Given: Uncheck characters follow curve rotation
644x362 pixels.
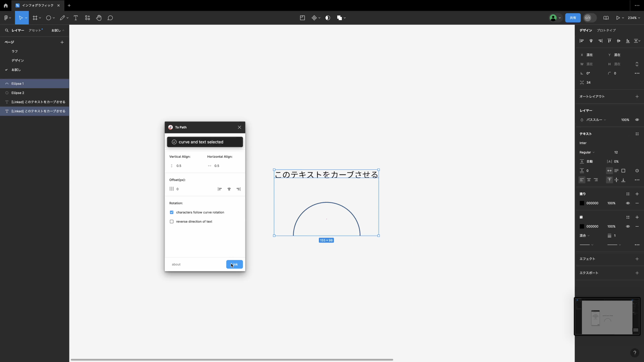Looking at the screenshot, I should pyautogui.click(x=171, y=212).
